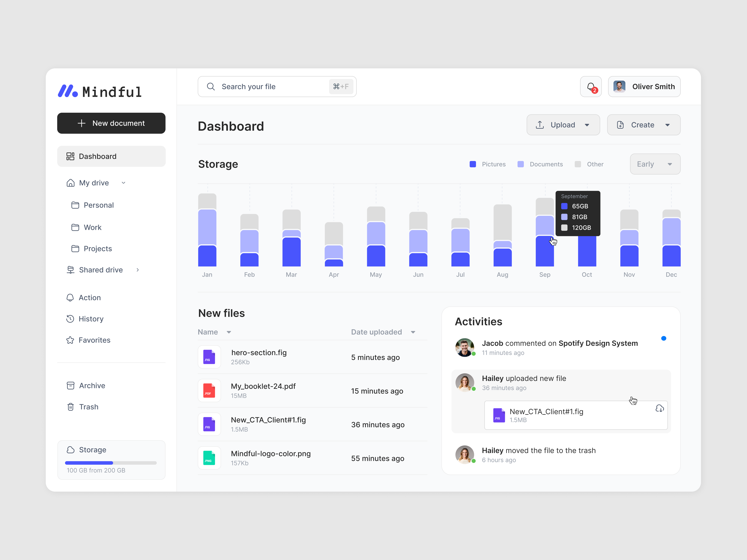Click the upload arrow icon

540,125
